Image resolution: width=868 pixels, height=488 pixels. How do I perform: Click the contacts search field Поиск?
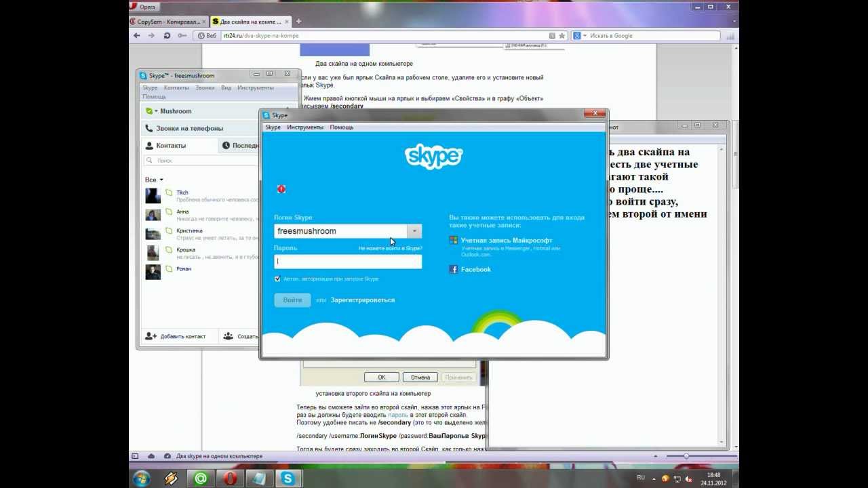[201, 161]
